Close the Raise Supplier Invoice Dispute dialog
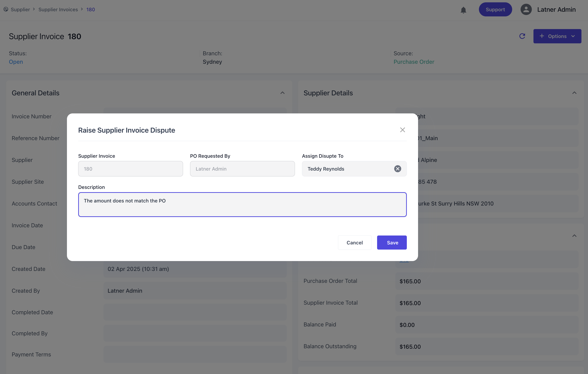This screenshot has height=374, width=588. (402, 130)
